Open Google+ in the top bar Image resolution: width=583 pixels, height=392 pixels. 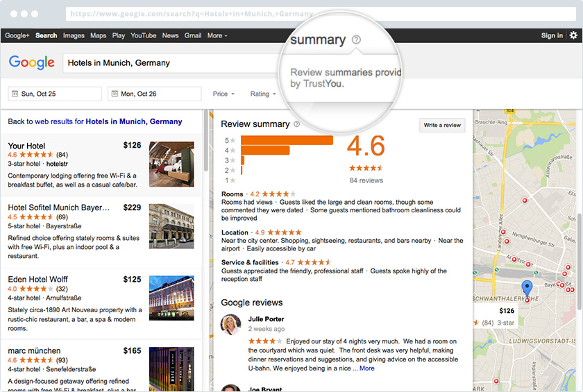click(x=17, y=35)
